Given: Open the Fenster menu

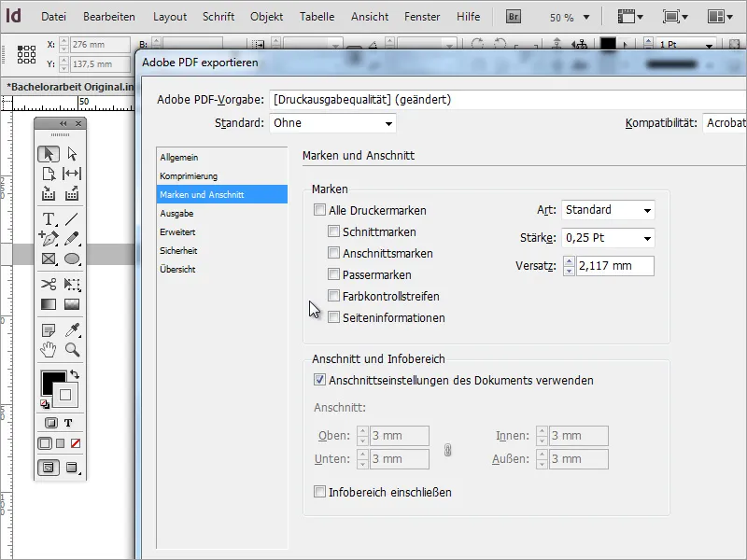Looking at the screenshot, I should [x=422, y=17].
